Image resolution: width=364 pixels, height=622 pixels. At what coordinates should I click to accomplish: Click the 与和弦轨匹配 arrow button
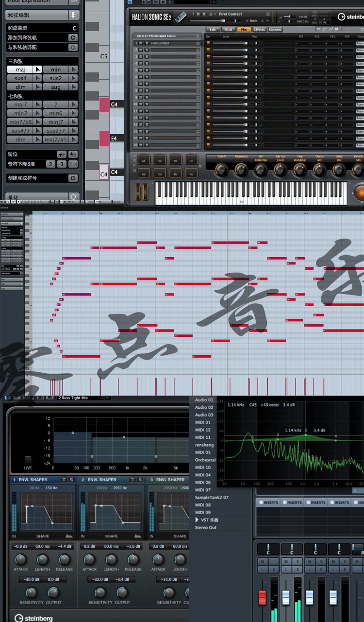click(x=73, y=47)
